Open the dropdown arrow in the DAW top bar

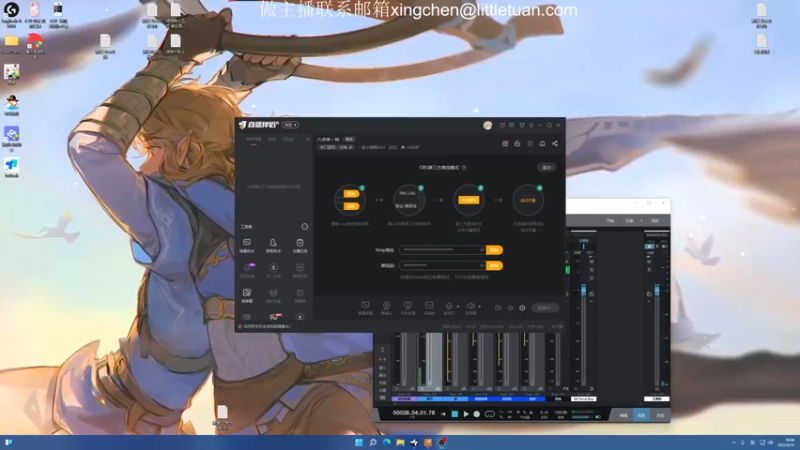641,220
